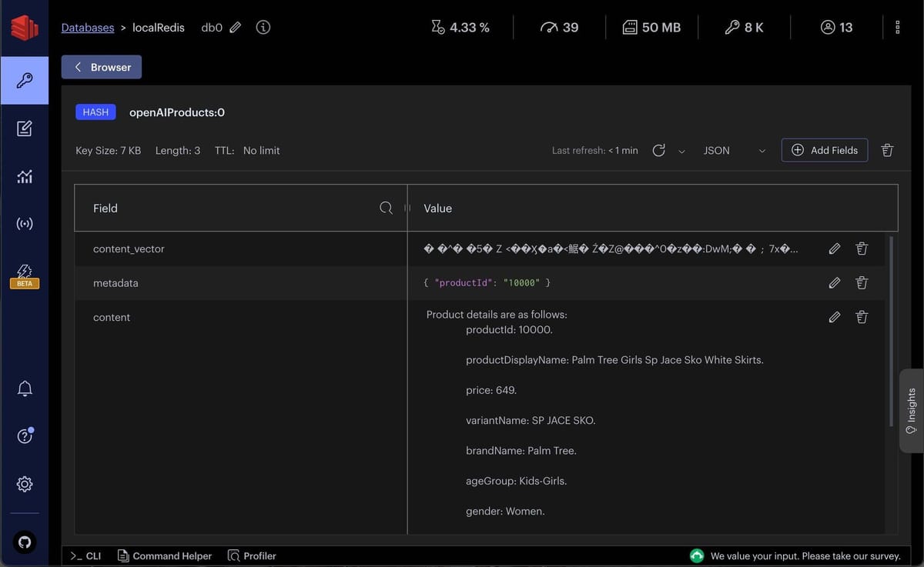Select the Analysis Tools chart icon
The height and width of the screenshot is (567, 924).
coord(24,175)
